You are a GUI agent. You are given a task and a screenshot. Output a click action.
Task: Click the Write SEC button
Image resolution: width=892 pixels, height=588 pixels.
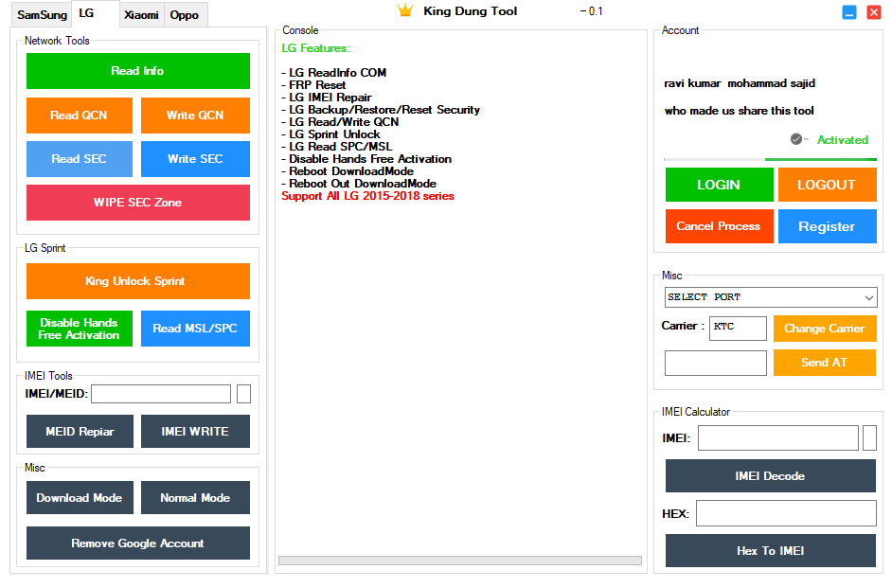(195, 159)
